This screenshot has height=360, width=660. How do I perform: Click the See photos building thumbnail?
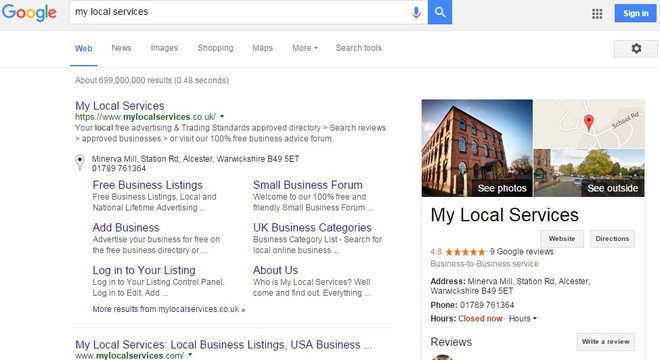[477, 148]
